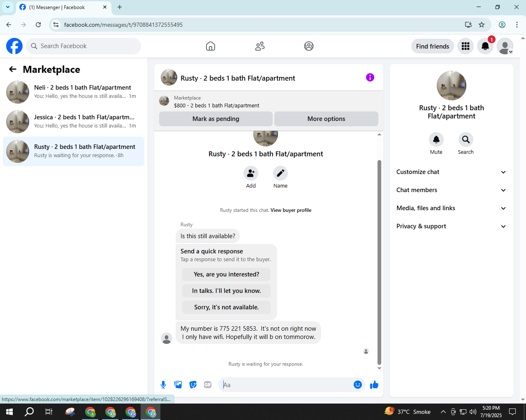Open the Facebook menu grid icon
526x420 pixels.
(x=466, y=46)
